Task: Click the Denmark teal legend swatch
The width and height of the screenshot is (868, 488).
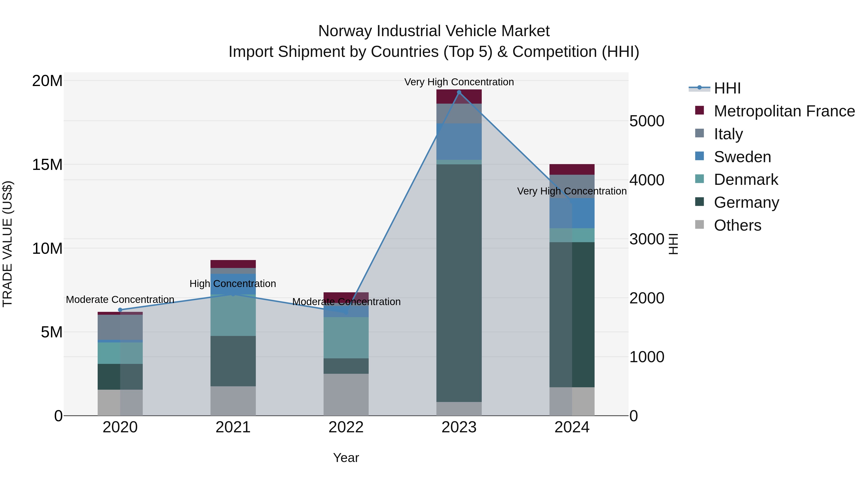Action: pyautogui.click(x=699, y=179)
